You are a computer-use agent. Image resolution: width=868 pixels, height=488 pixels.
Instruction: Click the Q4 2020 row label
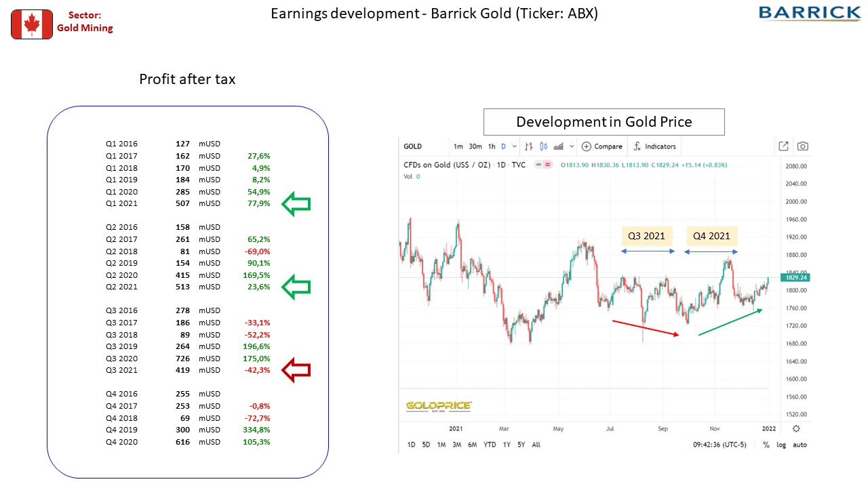coord(121,441)
